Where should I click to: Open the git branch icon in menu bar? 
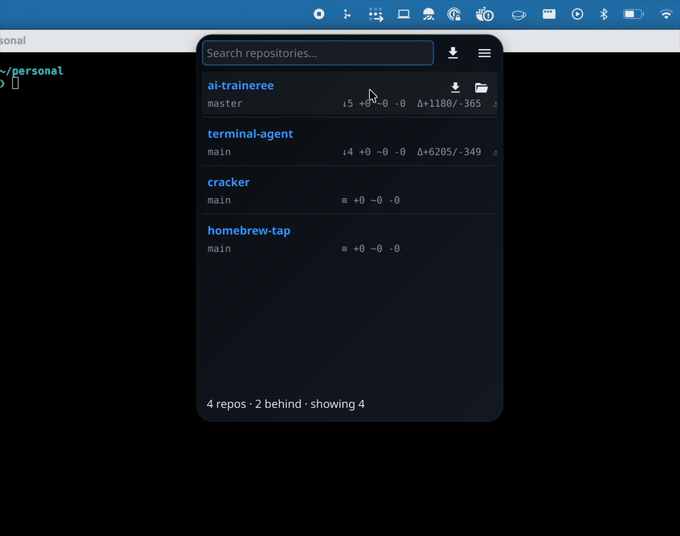[x=347, y=14]
